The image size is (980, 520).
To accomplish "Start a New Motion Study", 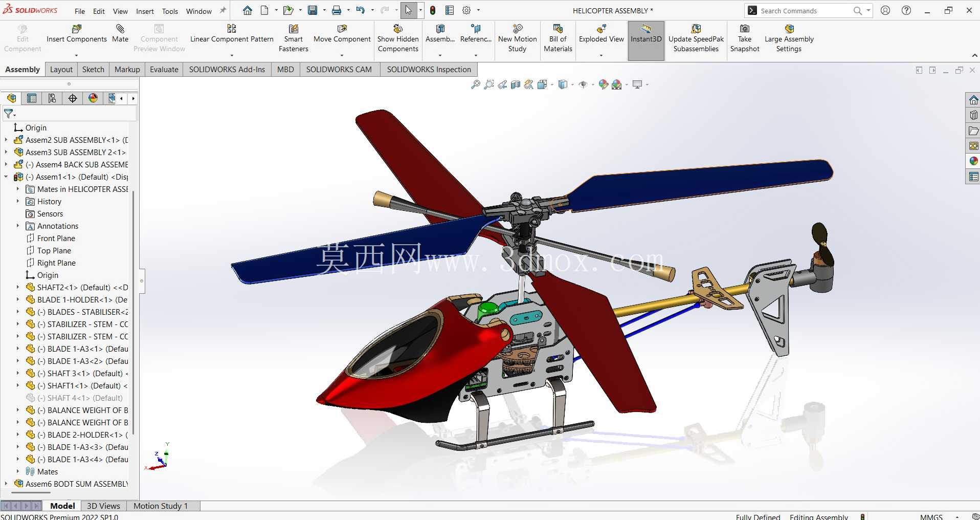I will (x=518, y=38).
